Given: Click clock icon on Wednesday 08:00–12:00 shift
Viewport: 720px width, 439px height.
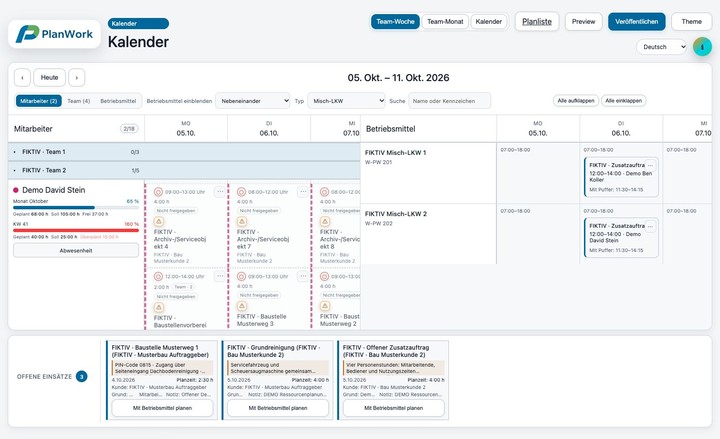Looking at the screenshot, I should pyautogui.click(x=325, y=192).
